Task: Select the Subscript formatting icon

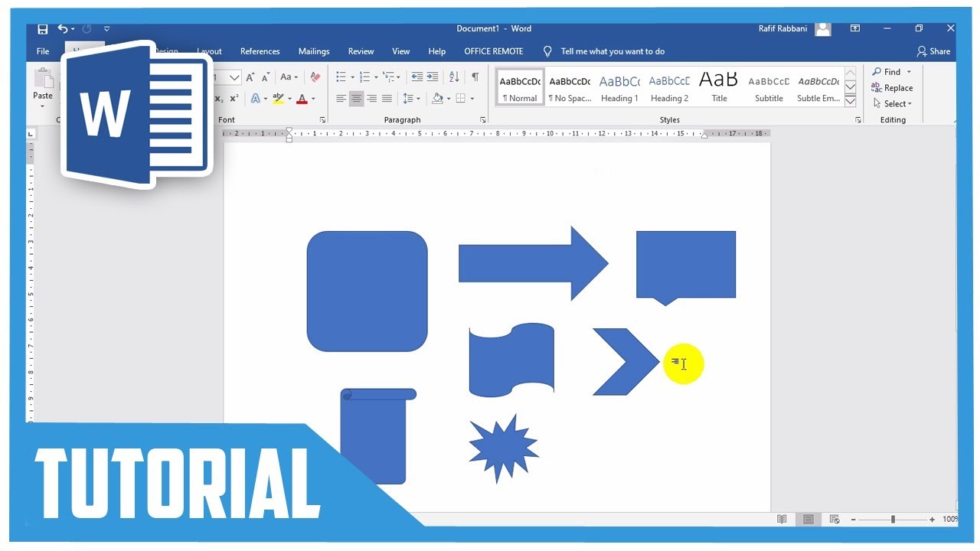Action: pyautogui.click(x=218, y=99)
